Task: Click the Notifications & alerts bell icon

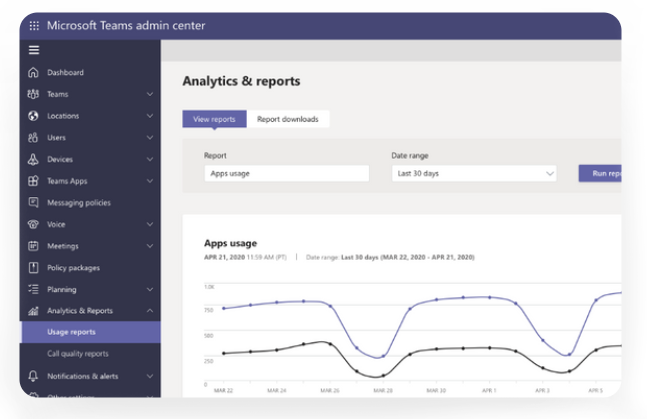Action: (33, 376)
